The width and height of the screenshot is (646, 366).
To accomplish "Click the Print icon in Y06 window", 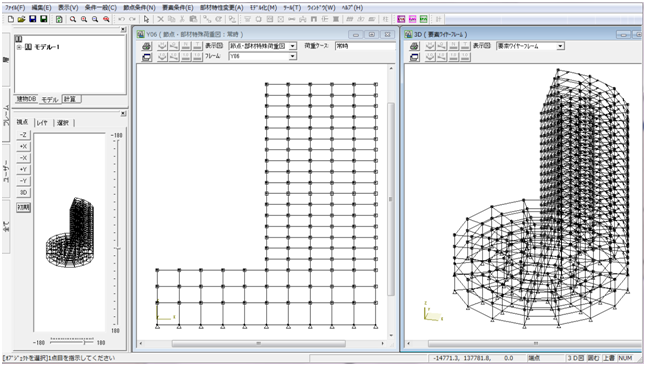I will pyautogui.click(x=147, y=47).
